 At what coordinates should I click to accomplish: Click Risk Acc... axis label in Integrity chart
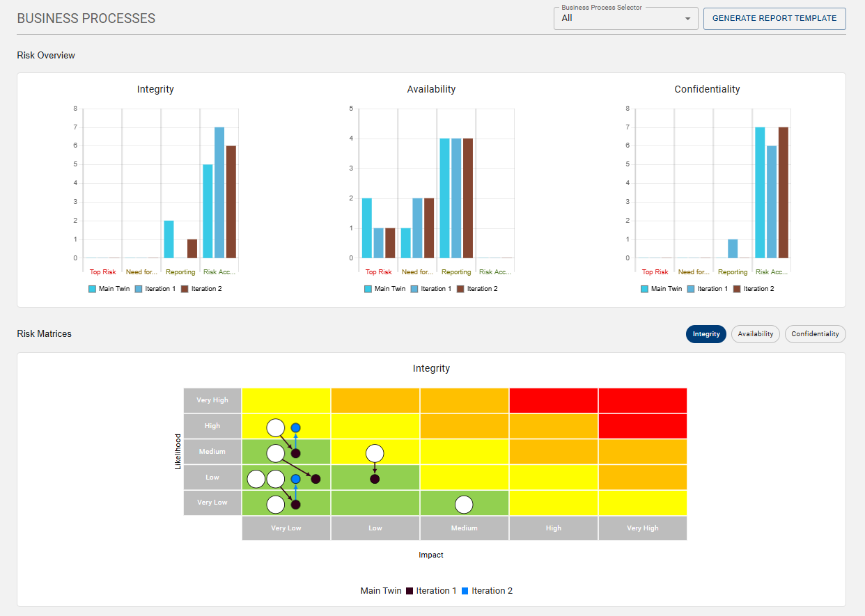click(219, 272)
